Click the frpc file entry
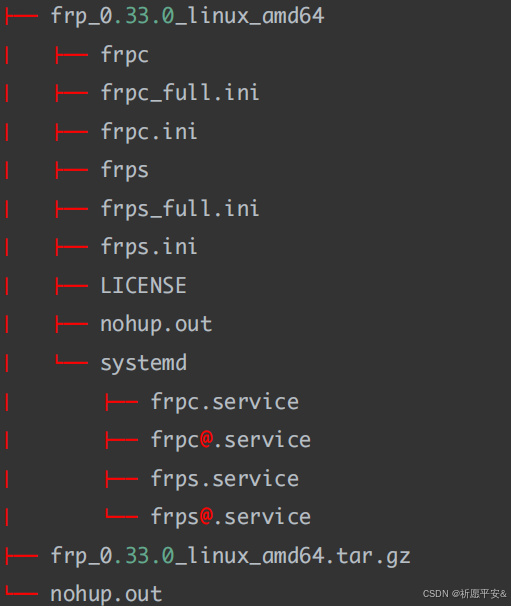511x606 pixels. [124, 55]
